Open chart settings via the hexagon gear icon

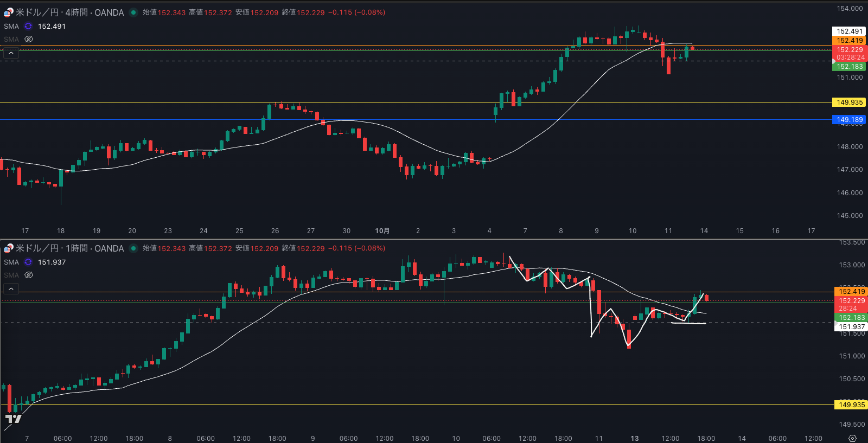click(x=852, y=438)
